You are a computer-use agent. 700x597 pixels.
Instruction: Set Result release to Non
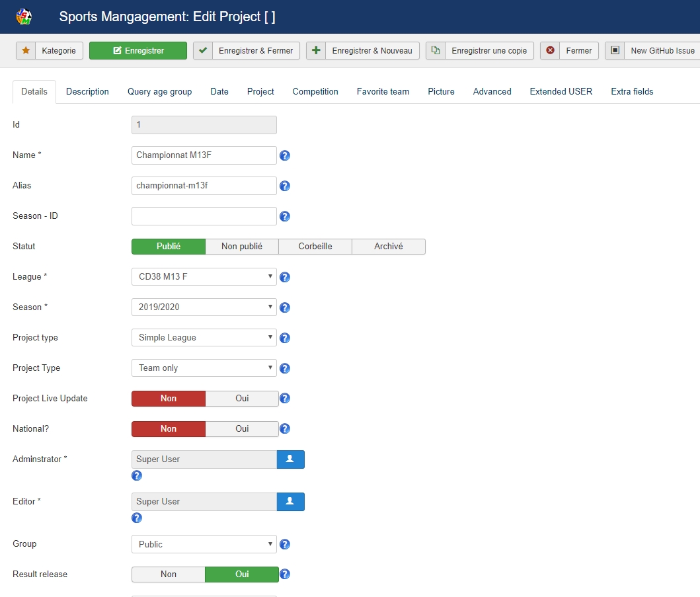click(169, 575)
